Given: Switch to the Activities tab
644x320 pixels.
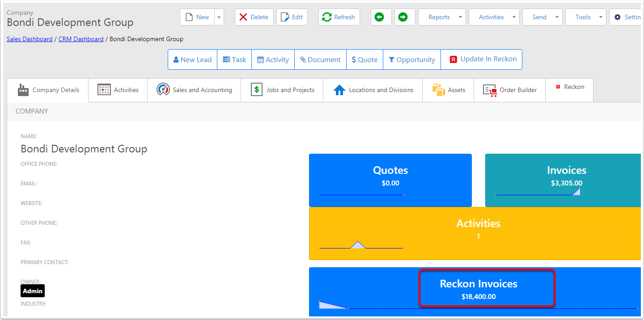Looking at the screenshot, I should pos(118,90).
